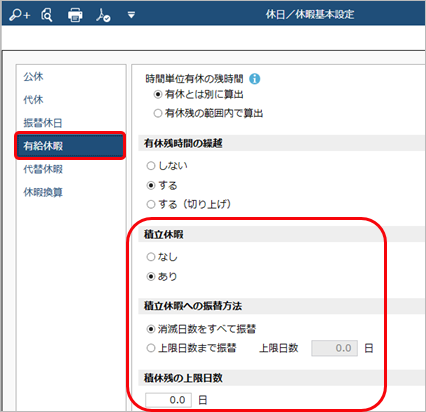The width and height of the screenshot is (426, 412).
Task: Set 積立休暇 to なし
Action: (x=151, y=257)
